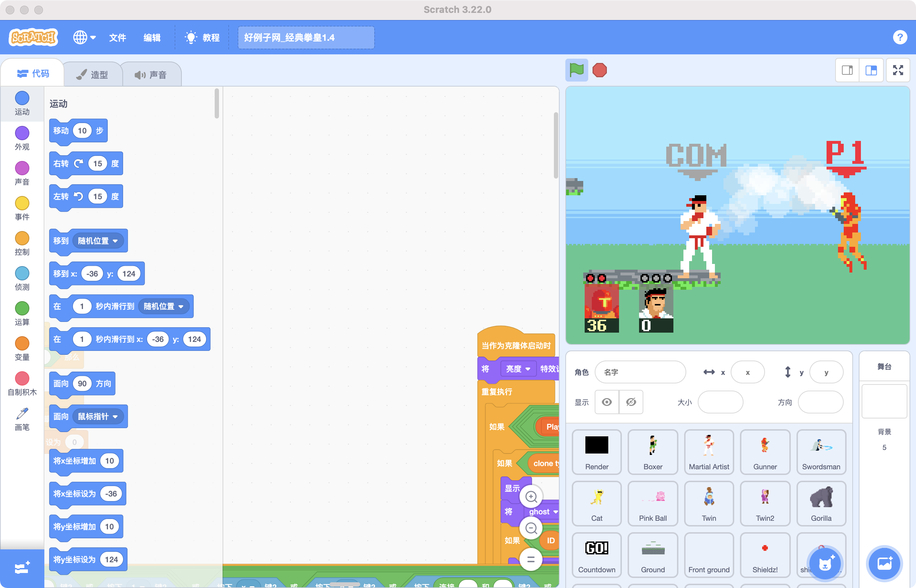
Task: Switch to large stage layout
Action: (871, 70)
